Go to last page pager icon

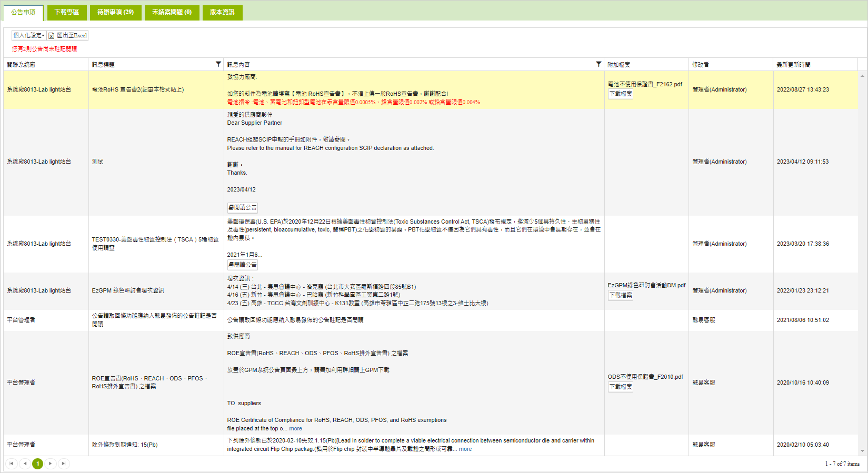pyautogui.click(x=64, y=464)
